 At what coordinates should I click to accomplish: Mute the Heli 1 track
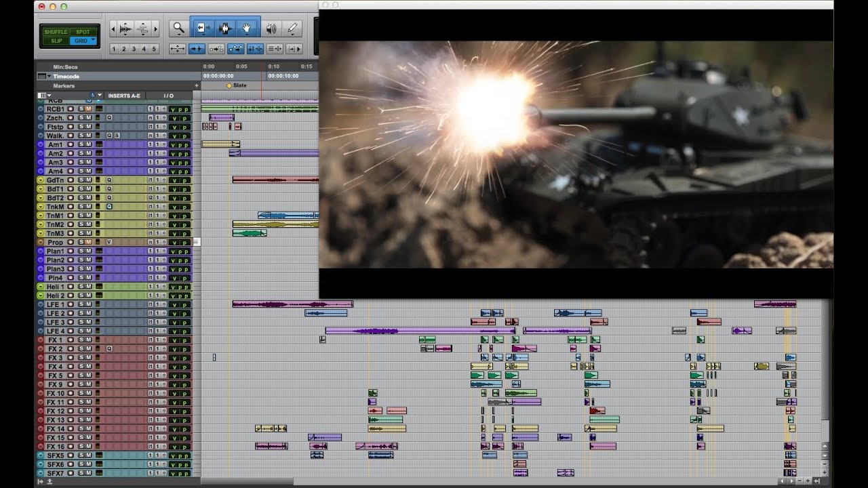[x=88, y=287]
